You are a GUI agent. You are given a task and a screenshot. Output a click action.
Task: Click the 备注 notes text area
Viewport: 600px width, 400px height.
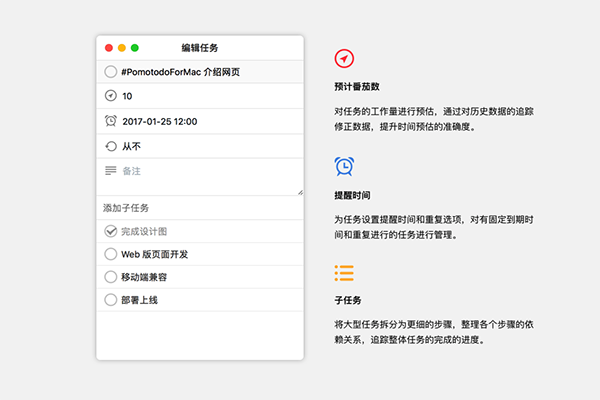[x=200, y=177]
